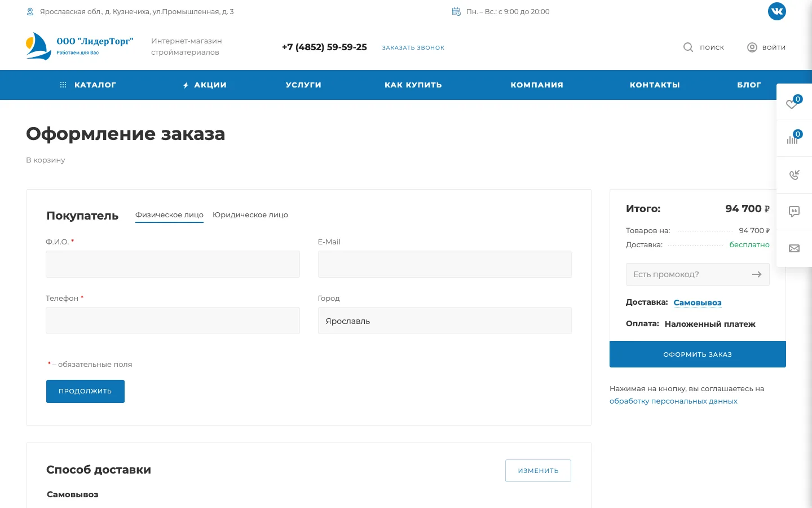
Task: Click ЗАКАЗАТЬ ЗВОНОК link
Action: 413,48
